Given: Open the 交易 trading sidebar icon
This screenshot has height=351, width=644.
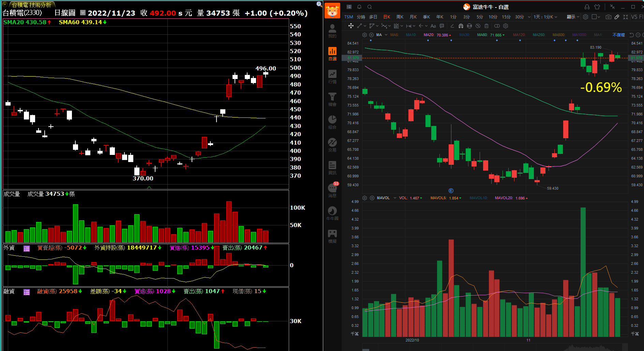Looking at the screenshot, I should coord(332,145).
